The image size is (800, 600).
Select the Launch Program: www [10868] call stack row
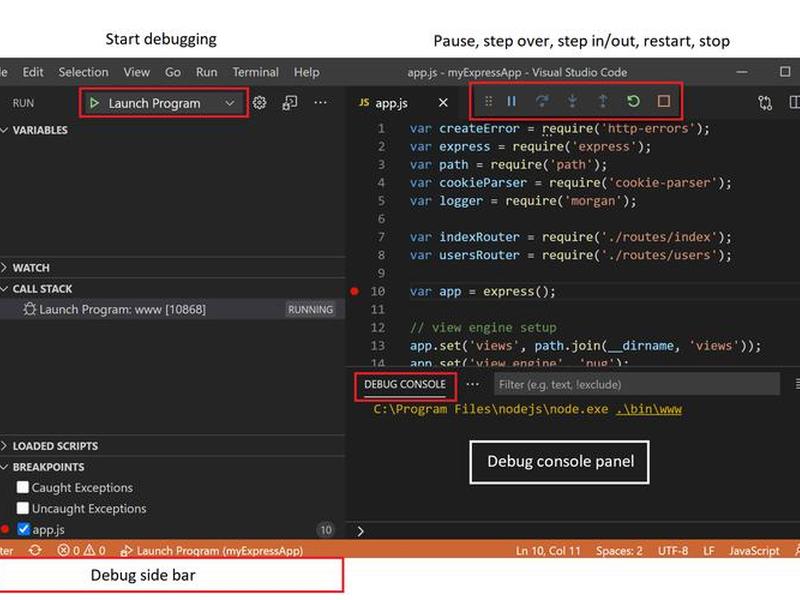click(172, 309)
